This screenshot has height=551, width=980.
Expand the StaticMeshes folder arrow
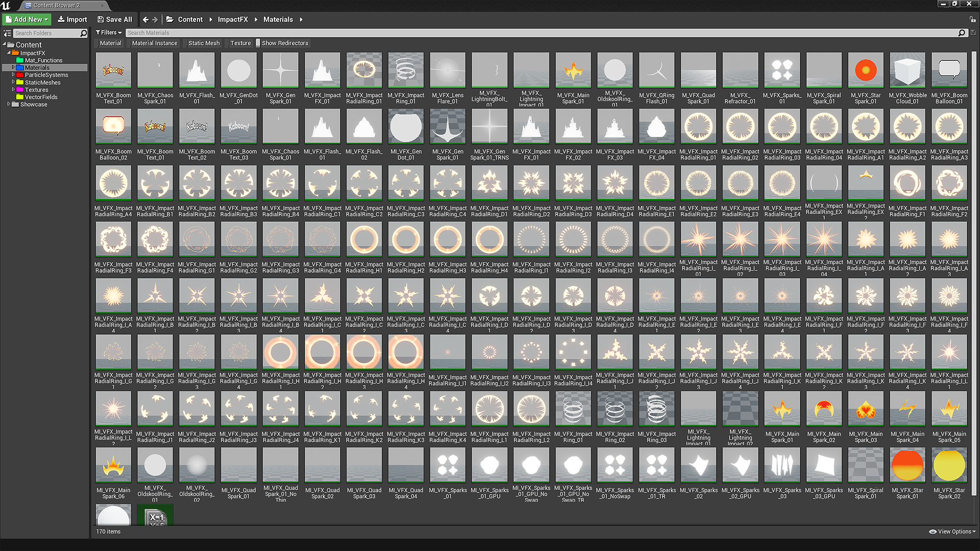13,82
